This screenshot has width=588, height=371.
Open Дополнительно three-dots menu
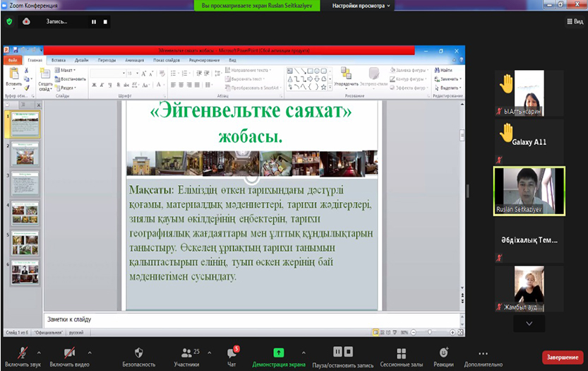(x=484, y=353)
